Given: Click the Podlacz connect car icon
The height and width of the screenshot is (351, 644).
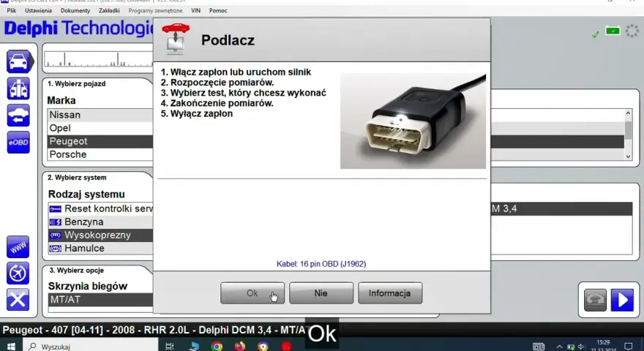Looking at the screenshot, I should coord(176,39).
